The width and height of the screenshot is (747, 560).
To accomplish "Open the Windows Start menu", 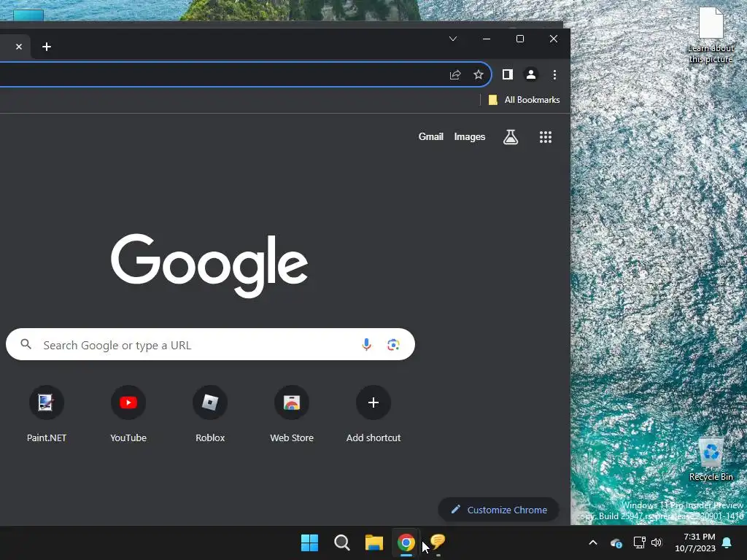I will [309, 542].
